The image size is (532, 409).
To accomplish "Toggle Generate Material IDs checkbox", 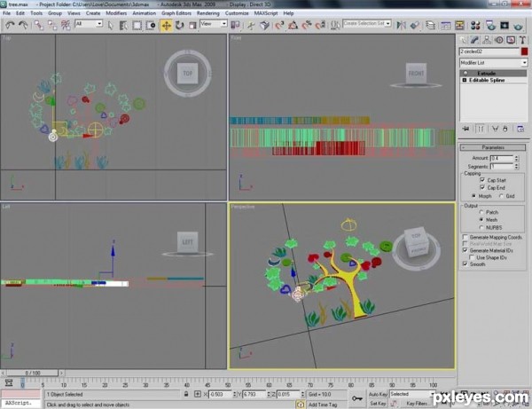I will tap(465, 250).
